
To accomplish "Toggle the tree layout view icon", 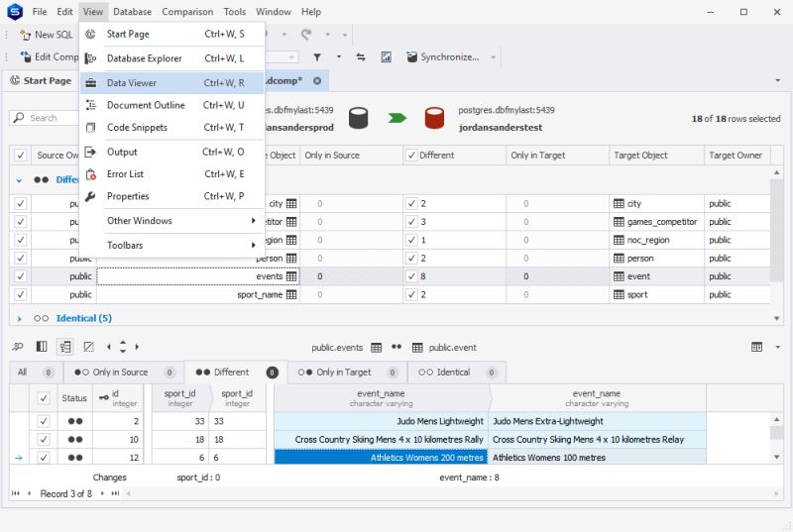I will [65, 347].
